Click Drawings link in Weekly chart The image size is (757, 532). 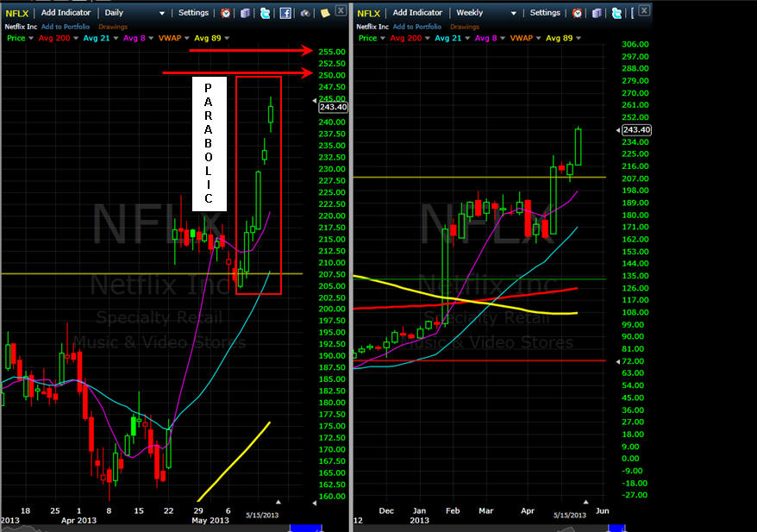click(465, 27)
